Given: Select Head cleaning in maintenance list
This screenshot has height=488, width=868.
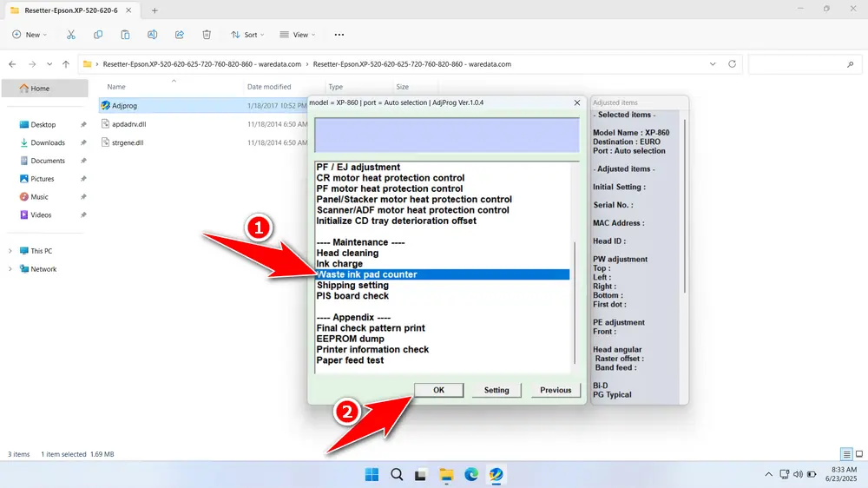Looking at the screenshot, I should click(x=348, y=254).
